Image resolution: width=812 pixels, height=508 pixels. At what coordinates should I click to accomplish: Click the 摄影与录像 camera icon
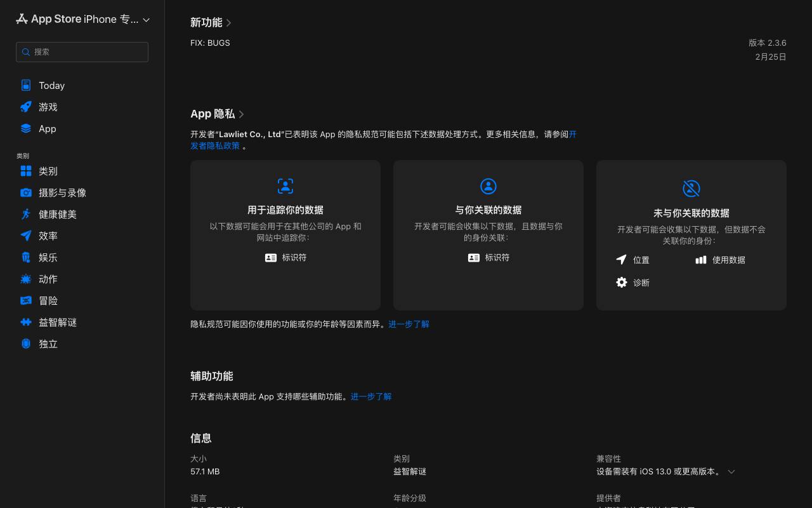[x=26, y=192]
